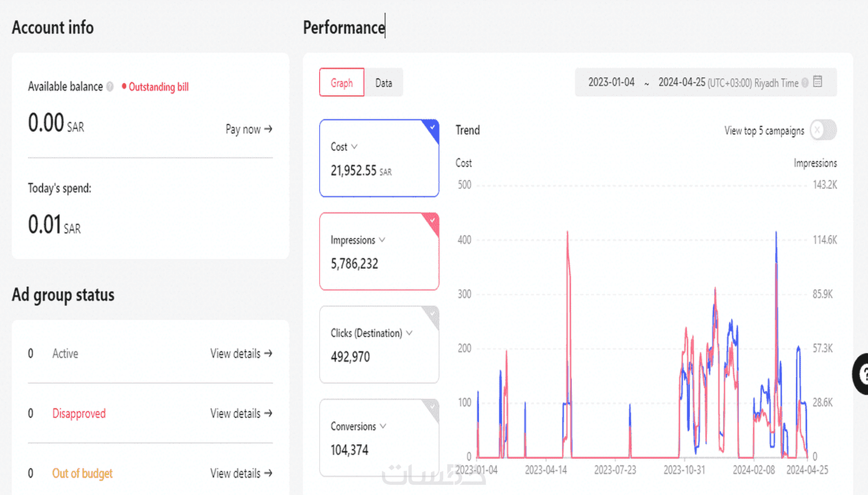Click the start date 2023-01-04 field

pos(611,82)
